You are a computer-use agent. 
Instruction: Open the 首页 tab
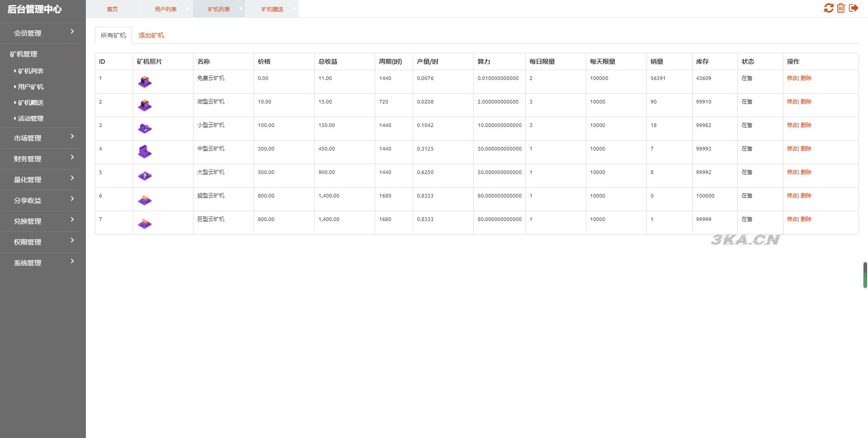pos(112,9)
